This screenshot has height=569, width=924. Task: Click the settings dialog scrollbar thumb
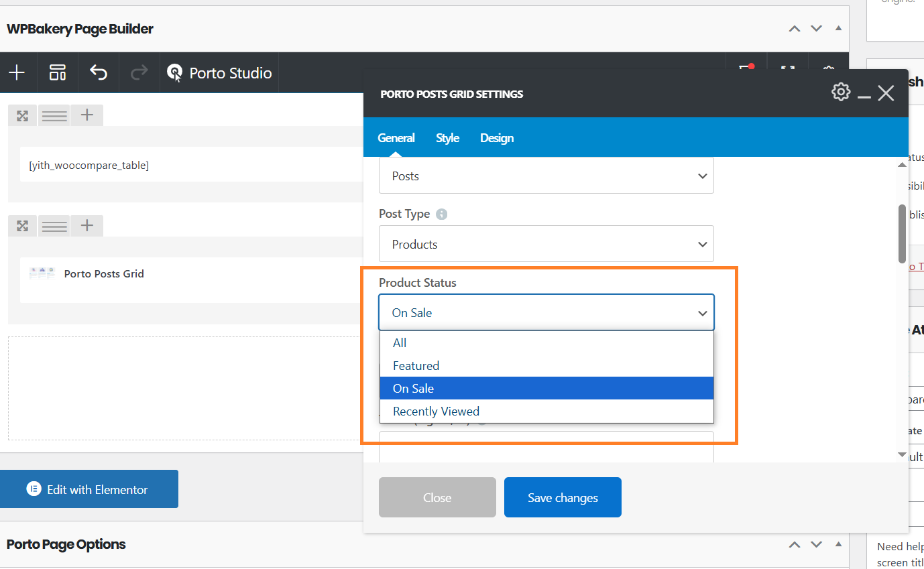pos(902,233)
